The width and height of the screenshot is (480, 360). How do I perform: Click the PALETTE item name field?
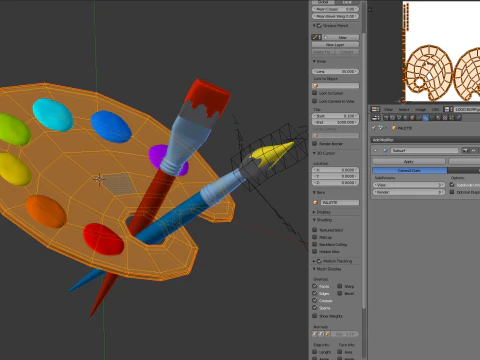(340, 202)
